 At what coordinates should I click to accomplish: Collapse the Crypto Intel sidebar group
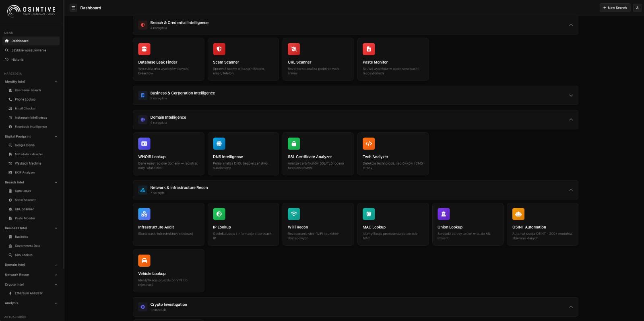tap(31, 284)
